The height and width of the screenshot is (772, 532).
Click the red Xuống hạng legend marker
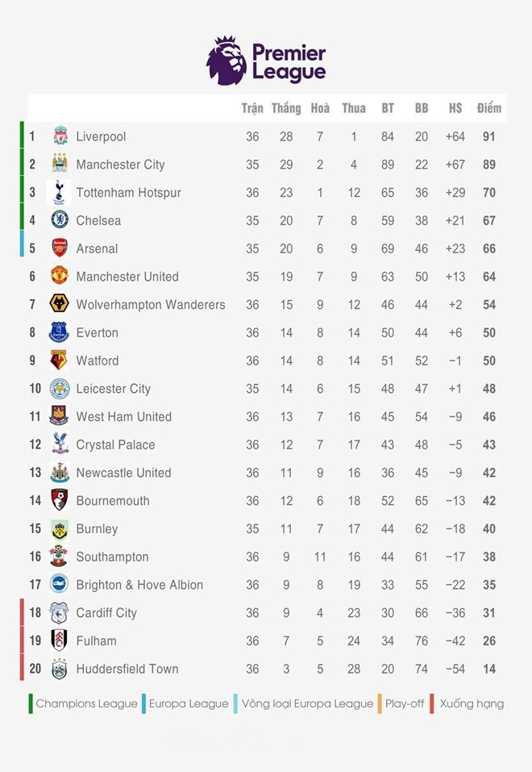click(x=433, y=703)
